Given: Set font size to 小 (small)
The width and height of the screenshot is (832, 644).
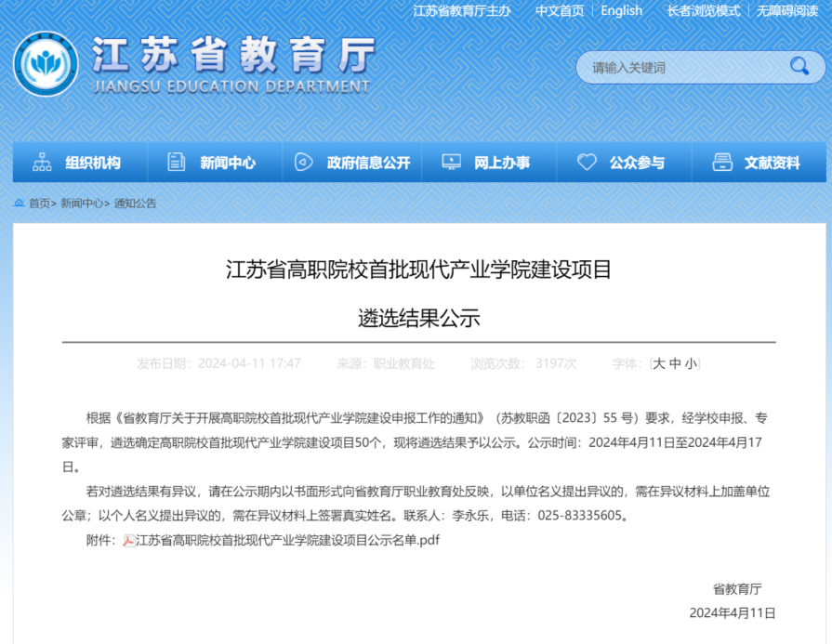Looking at the screenshot, I should click(691, 363).
